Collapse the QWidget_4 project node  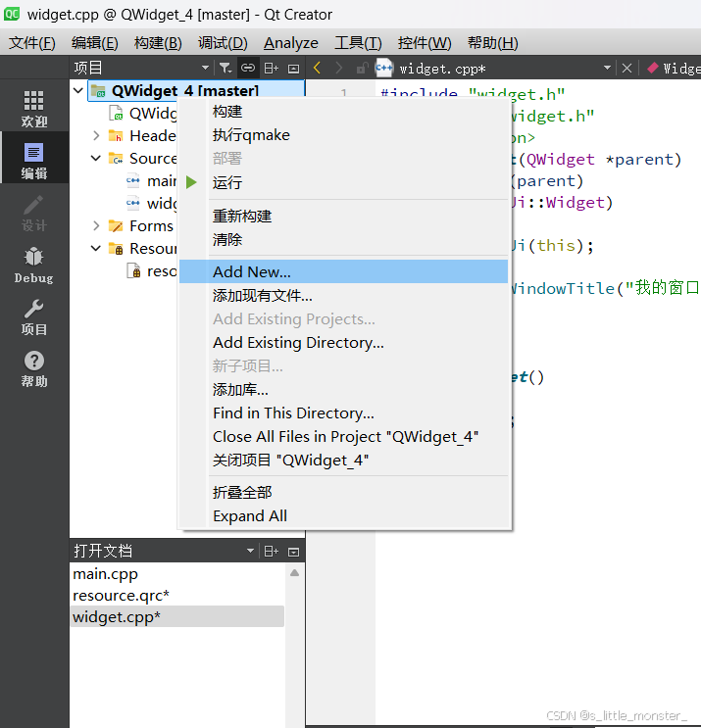coord(78,90)
